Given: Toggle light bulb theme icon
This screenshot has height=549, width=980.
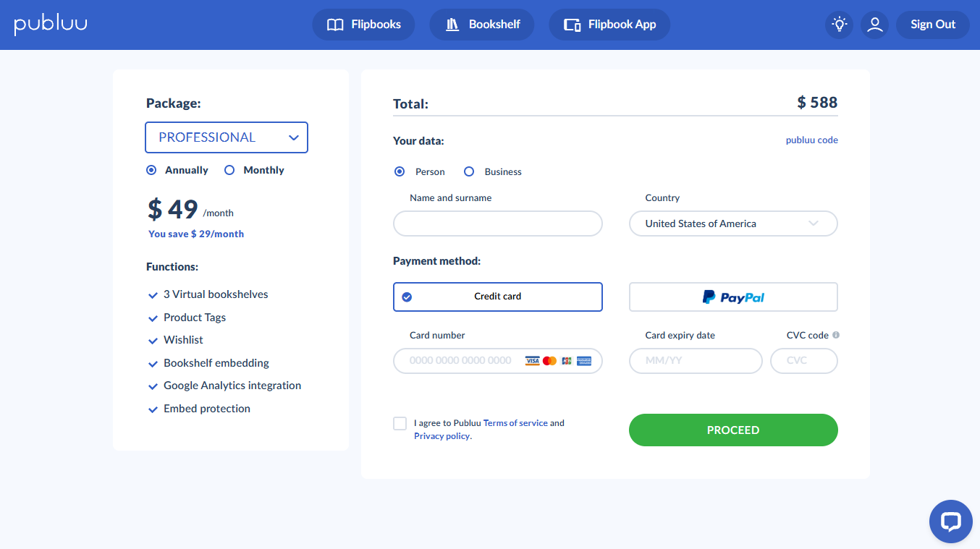Looking at the screenshot, I should (x=840, y=25).
